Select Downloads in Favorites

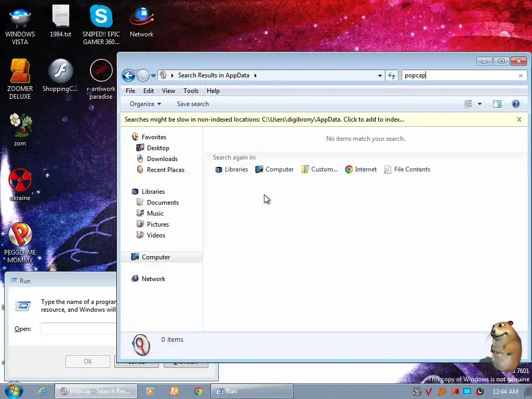[x=157, y=159]
